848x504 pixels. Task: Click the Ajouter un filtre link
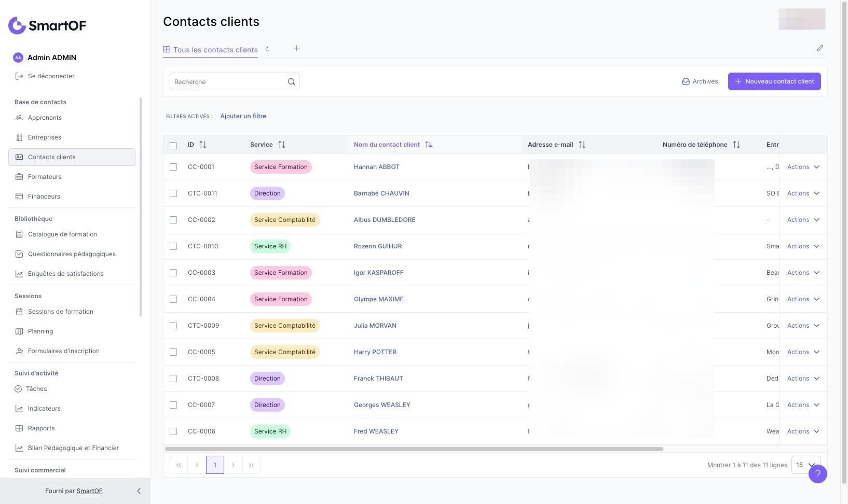(x=243, y=116)
